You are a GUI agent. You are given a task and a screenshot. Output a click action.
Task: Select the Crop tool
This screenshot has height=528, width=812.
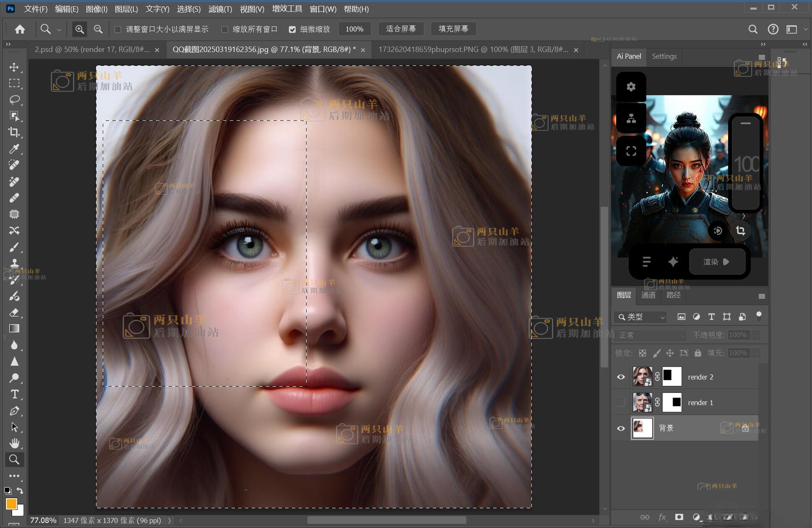tap(14, 132)
